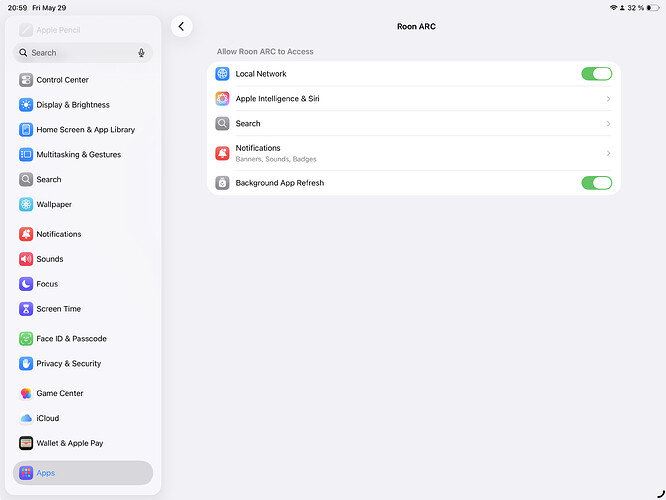Open Display & Brightness via its sun icon
The height and width of the screenshot is (500, 666).
point(26,105)
